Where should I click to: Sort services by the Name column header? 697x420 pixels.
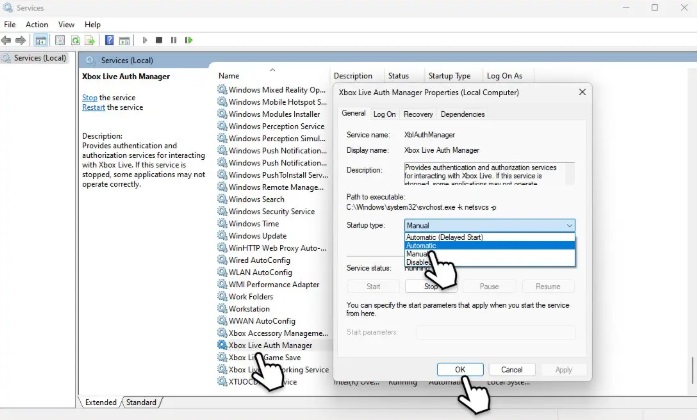tap(272, 76)
